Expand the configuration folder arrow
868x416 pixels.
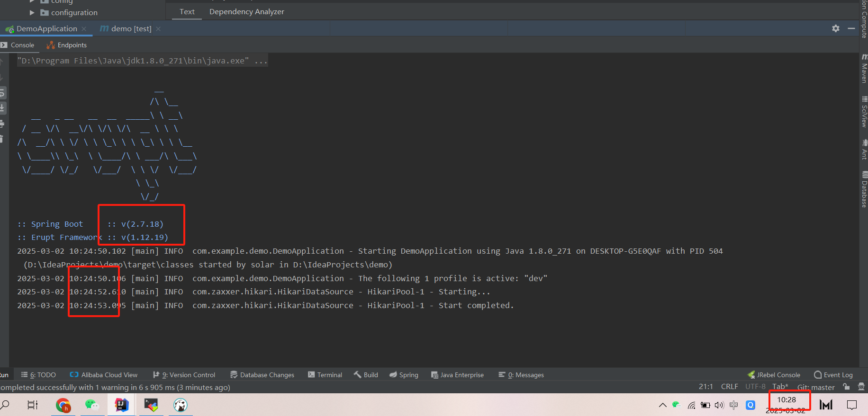tap(32, 12)
